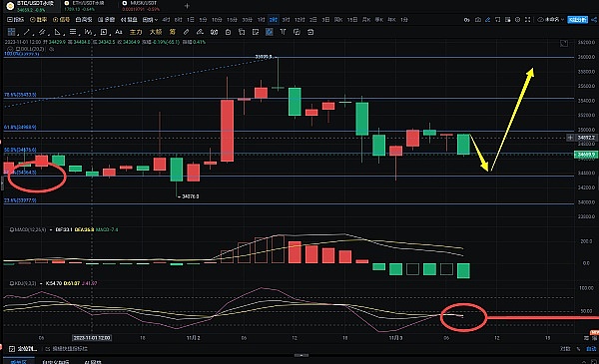Viewport: 599px width, 364px height.
Task: Select the trend line drawing tool
Action: [26, 32]
